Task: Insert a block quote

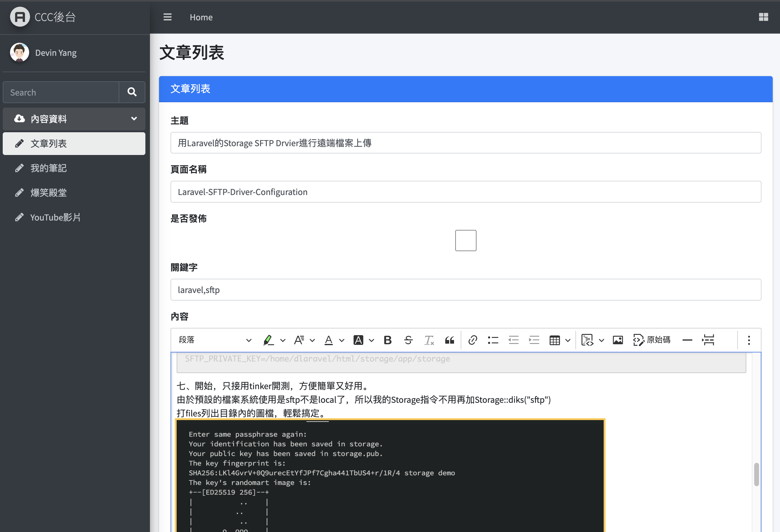Action: pos(449,340)
